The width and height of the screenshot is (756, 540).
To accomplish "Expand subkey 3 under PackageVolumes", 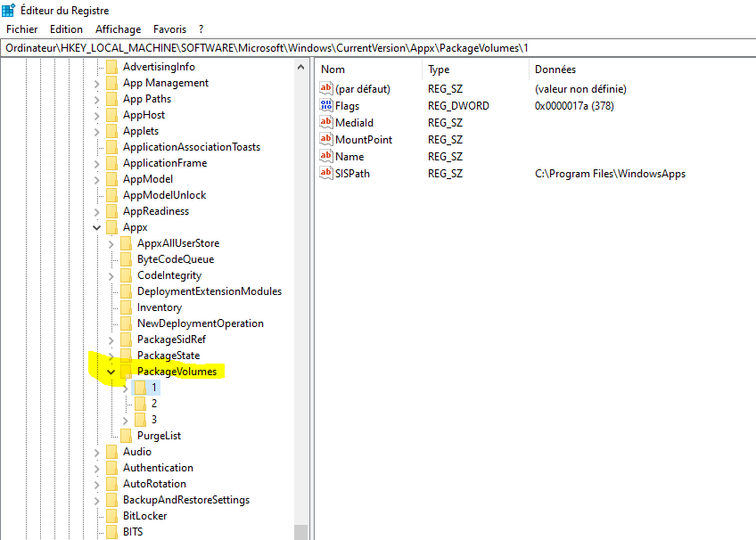I will point(126,421).
